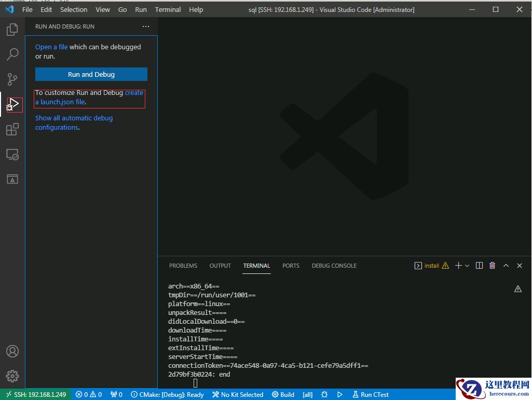Click the SSH: 192.168.1.249 remote indicator
The image size is (532, 400).
[x=36, y=395]
